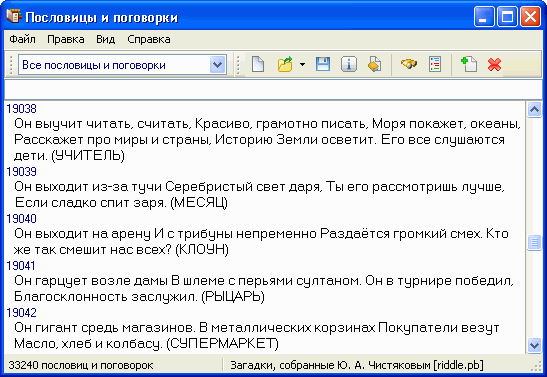This screenshot has height=377, width=547.
Task: Open the Справка menu
Action: click(149, 39)
